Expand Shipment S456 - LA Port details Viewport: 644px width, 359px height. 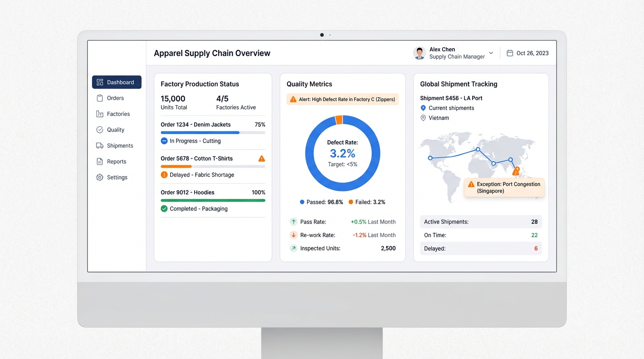pos(451,98)
